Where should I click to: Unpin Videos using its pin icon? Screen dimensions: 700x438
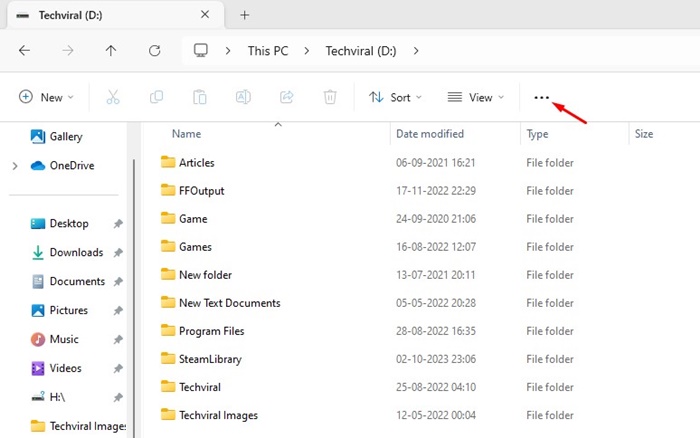tap(118, 369)
